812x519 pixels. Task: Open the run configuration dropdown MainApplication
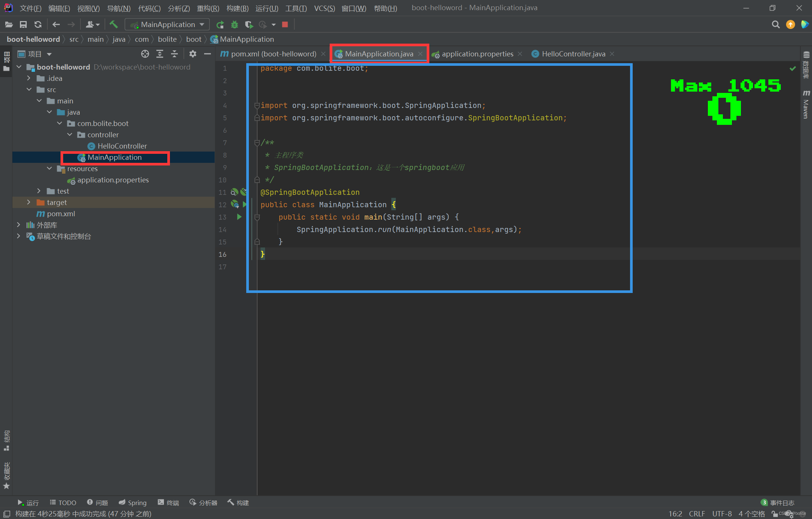[168, 25]
